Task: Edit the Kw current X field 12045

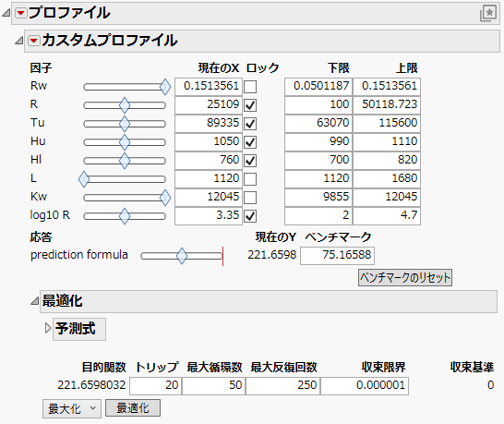Action: click(209, 198)
